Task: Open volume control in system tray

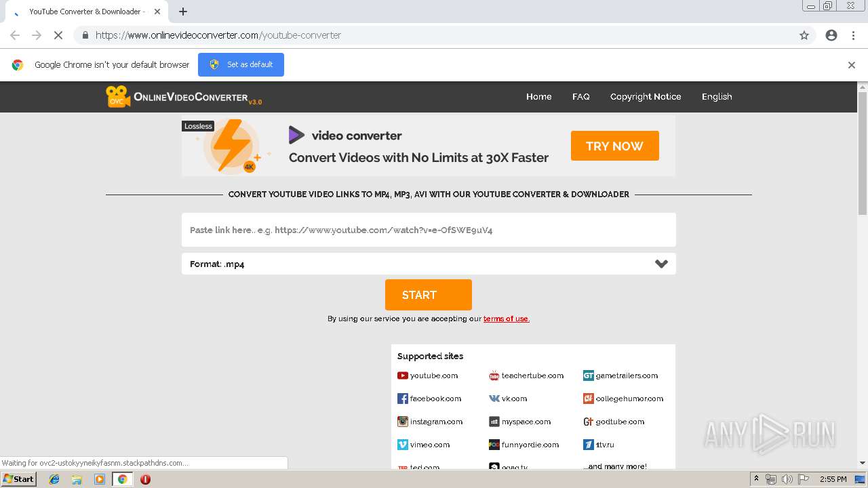Action: pyautogui.click(x=787, y=479)
